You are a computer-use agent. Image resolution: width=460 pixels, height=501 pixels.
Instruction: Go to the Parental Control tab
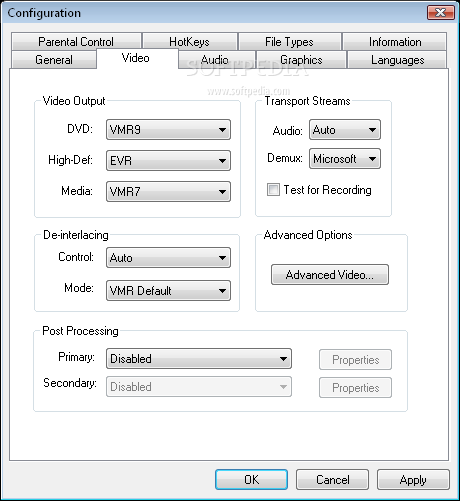(x=76, y=42)
